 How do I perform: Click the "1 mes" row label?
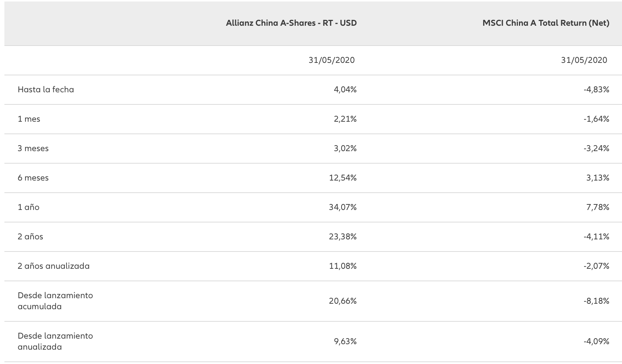pyautogui.click(x=29, y=119)
